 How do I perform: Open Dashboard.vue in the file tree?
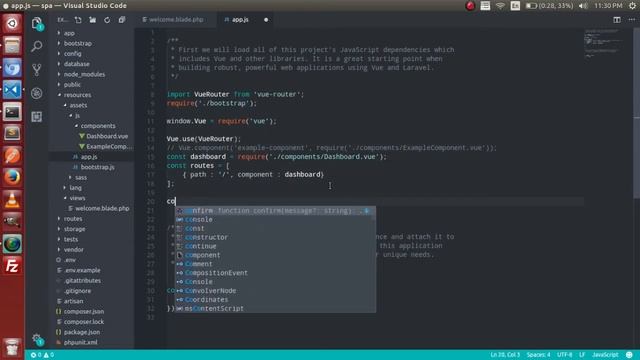click(107, 136)
